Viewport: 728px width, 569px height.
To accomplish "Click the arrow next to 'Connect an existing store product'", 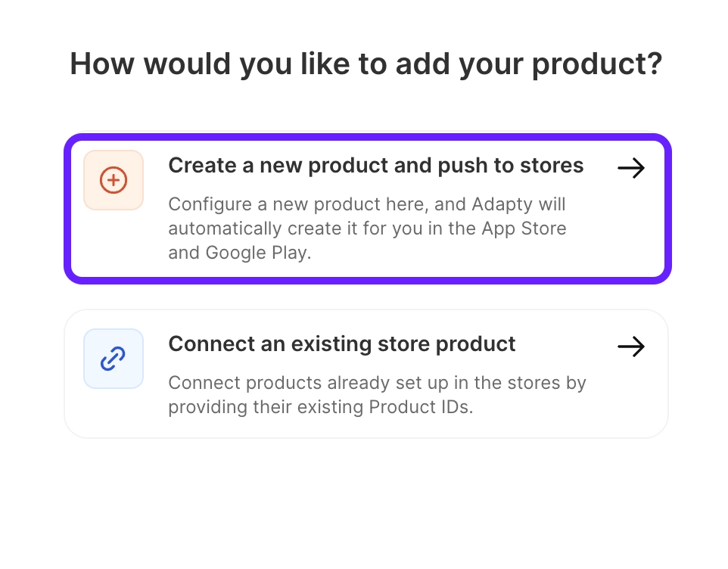I will (630, 347).
